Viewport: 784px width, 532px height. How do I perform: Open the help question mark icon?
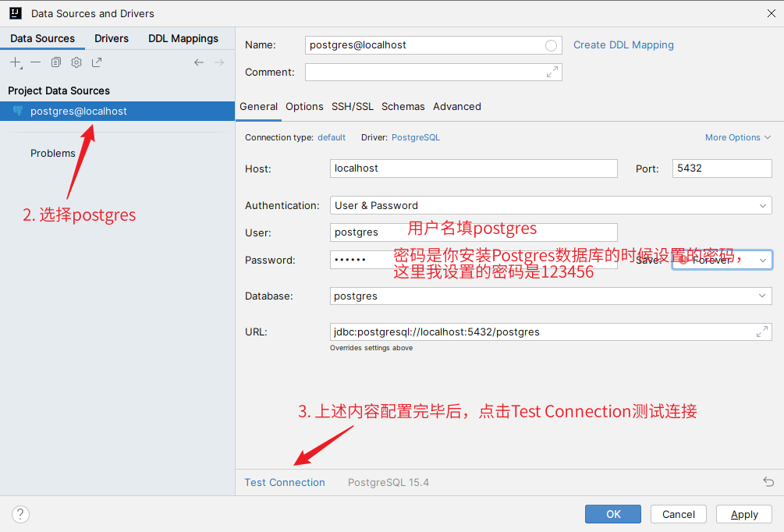tap(21, 514)
